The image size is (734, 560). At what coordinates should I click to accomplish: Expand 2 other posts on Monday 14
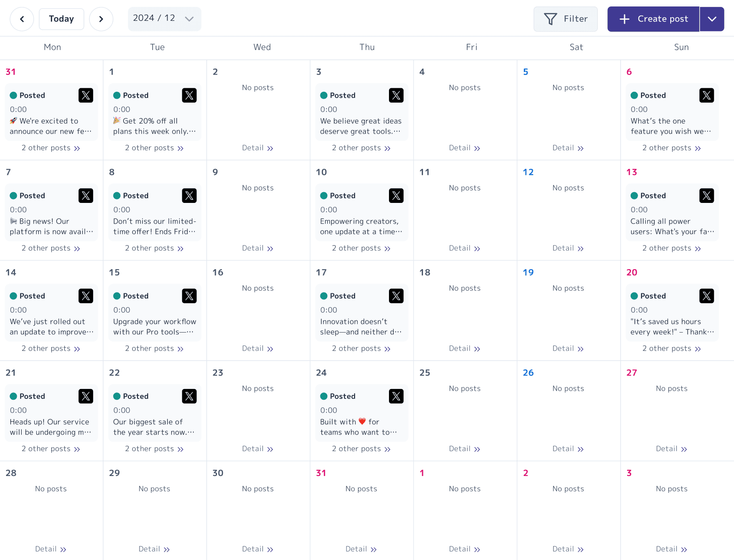tap(51, 348)
